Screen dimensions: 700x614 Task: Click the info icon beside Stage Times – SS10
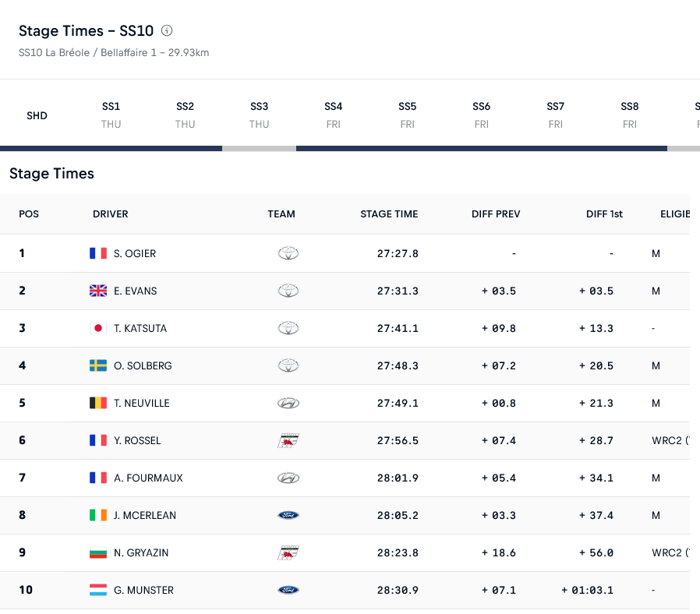(167, 31)
